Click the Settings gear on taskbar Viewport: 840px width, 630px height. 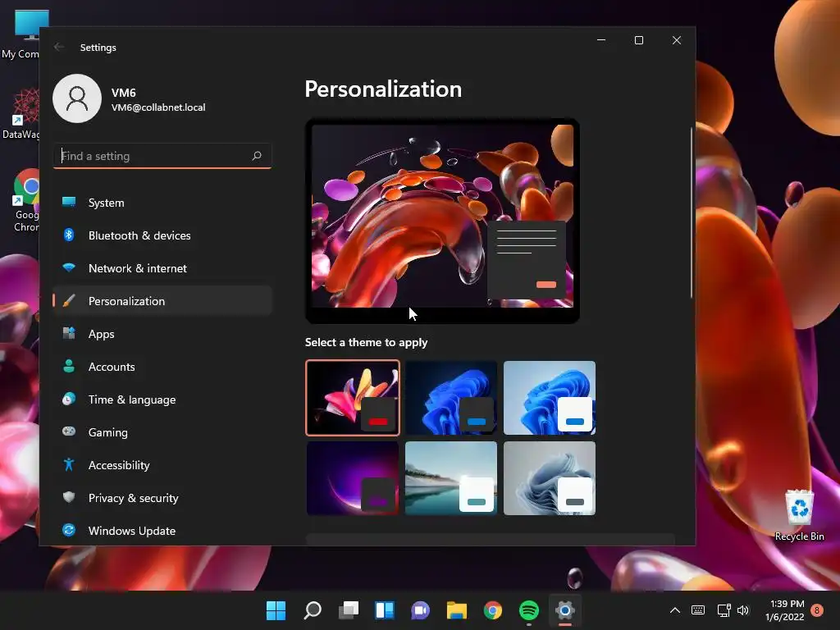(x=564, y=609)
